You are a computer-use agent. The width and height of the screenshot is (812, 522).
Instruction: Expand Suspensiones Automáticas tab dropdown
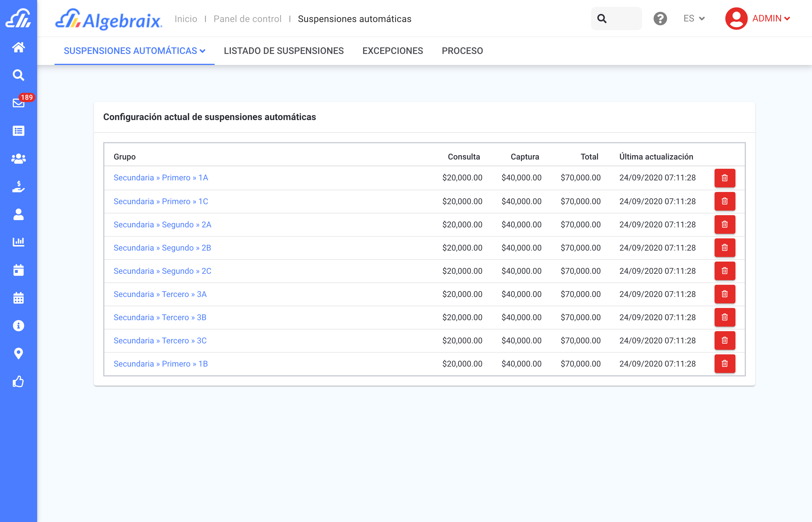click(135, 51)
